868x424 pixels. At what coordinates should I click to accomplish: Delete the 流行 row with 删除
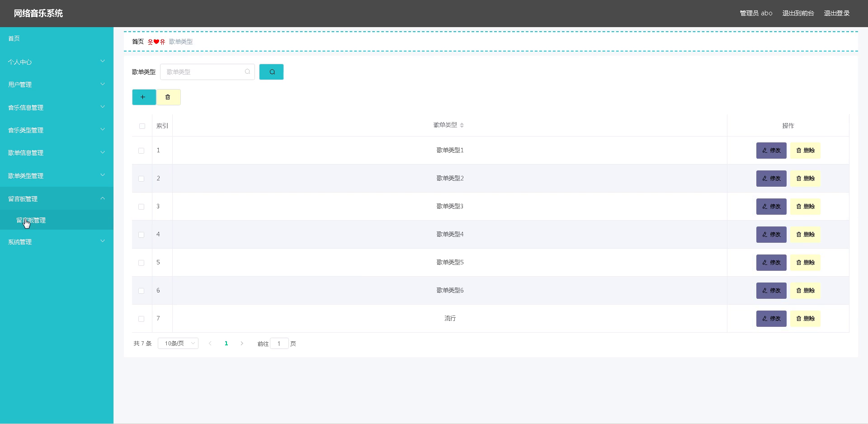(805, 319)
